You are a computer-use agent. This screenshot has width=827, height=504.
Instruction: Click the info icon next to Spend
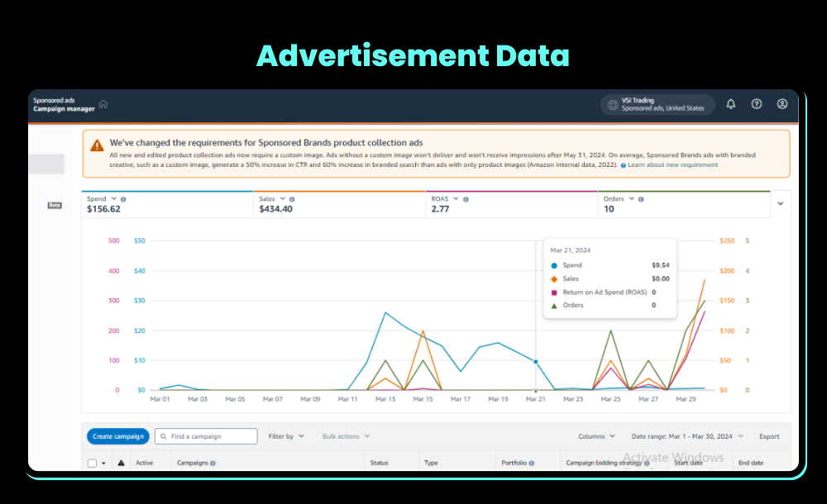[123, 199]
